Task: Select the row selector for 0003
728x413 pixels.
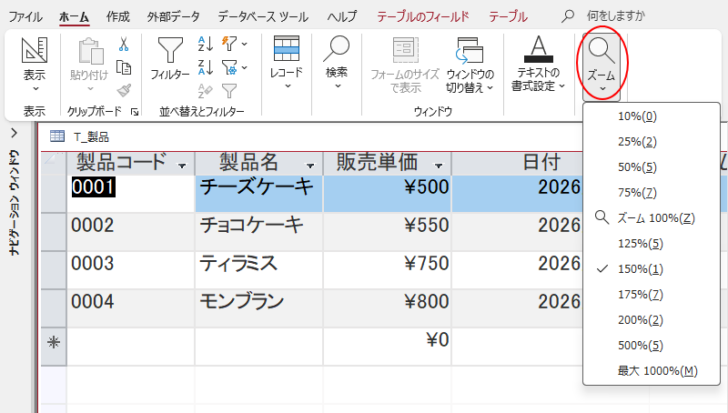Action: 54,270
